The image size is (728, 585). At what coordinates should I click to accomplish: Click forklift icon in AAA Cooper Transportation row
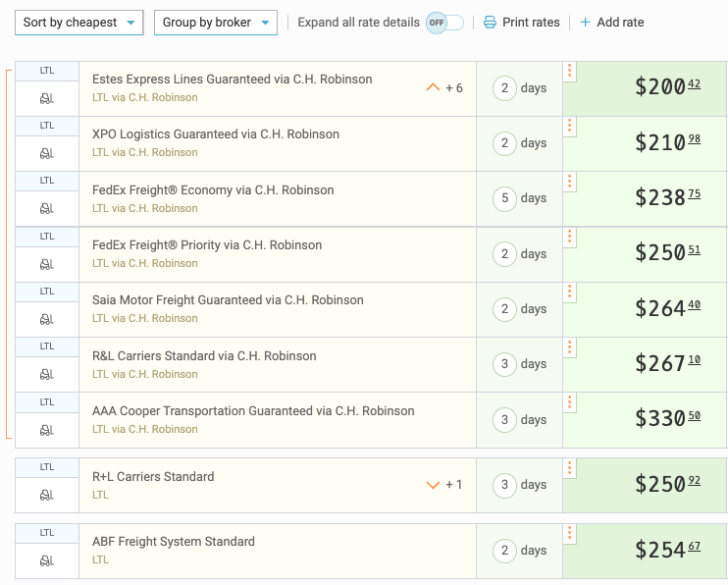coord(47,430)
